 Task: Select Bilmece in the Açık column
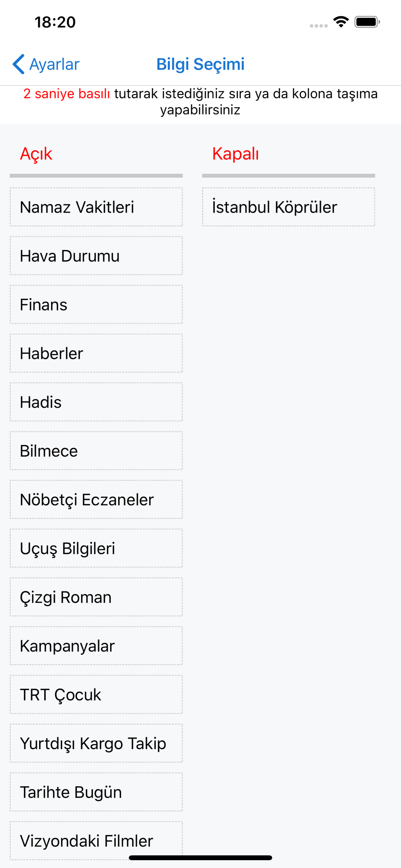pyautogui.click(x=96, y=450)
